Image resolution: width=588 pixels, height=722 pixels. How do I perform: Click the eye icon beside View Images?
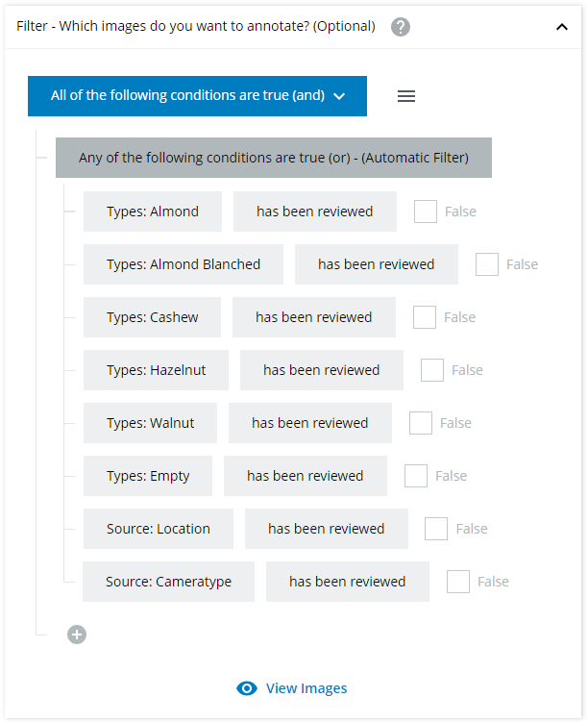click(x=247, y=688)
